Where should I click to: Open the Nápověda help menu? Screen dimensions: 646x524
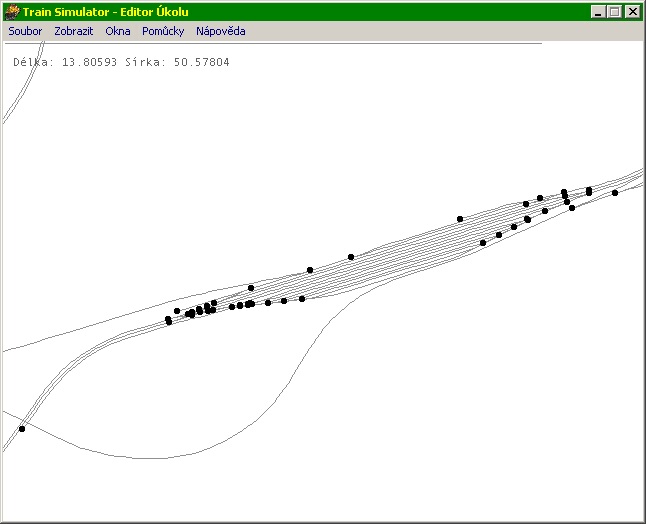point(220,31)
